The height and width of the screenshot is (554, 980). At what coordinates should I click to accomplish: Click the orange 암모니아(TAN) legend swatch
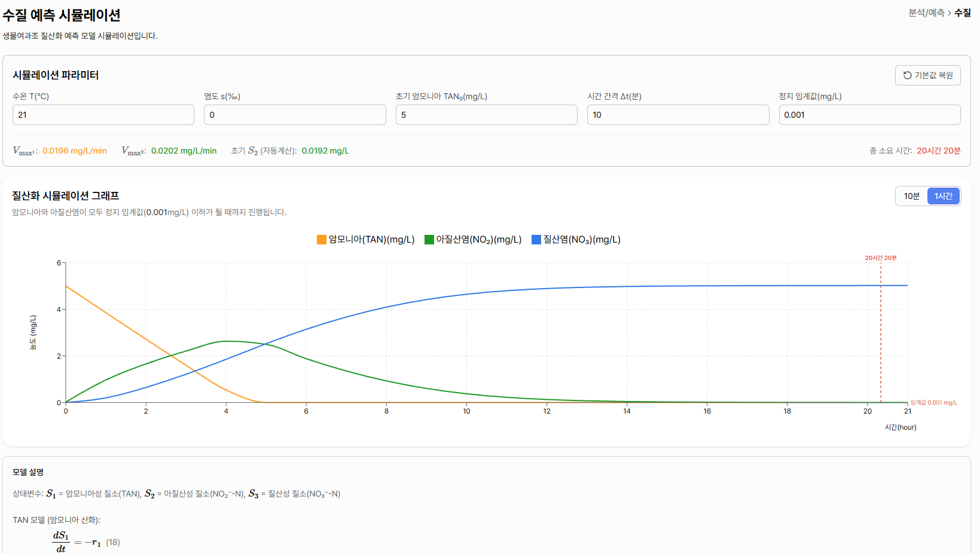[322, 240]
